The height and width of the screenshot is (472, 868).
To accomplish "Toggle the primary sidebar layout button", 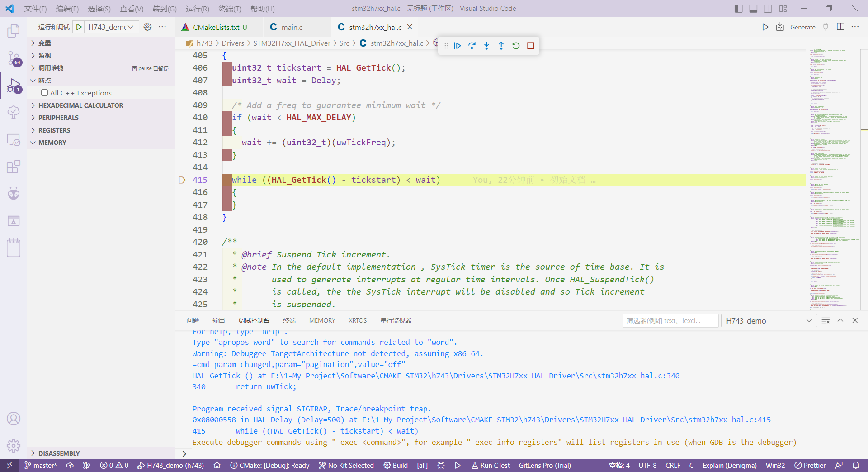I will tap(739, 9).
